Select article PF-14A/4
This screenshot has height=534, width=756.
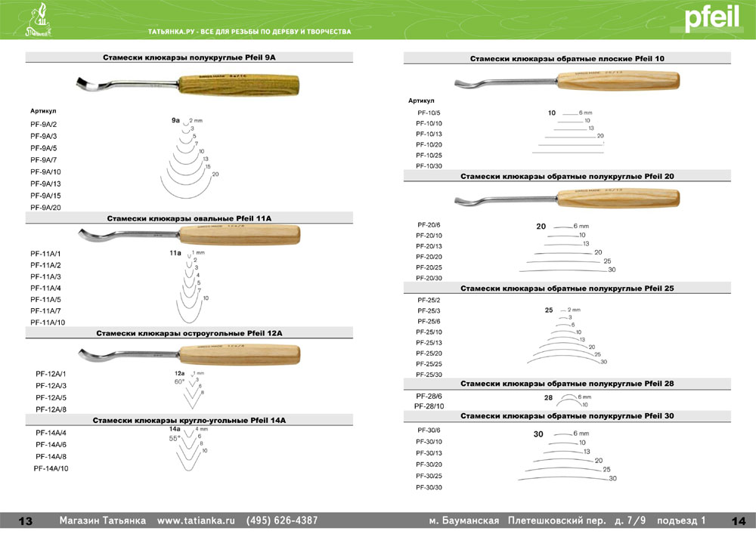51,433
